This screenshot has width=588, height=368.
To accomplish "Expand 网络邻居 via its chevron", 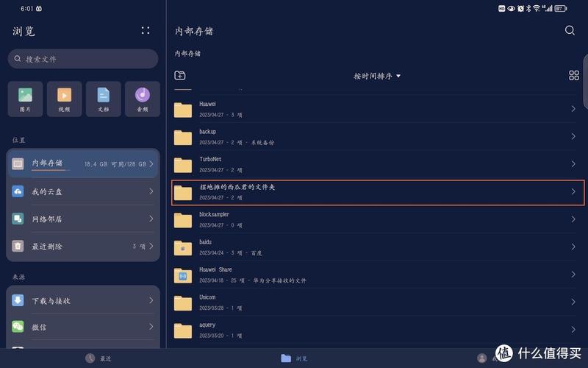I will pos(151,219).
